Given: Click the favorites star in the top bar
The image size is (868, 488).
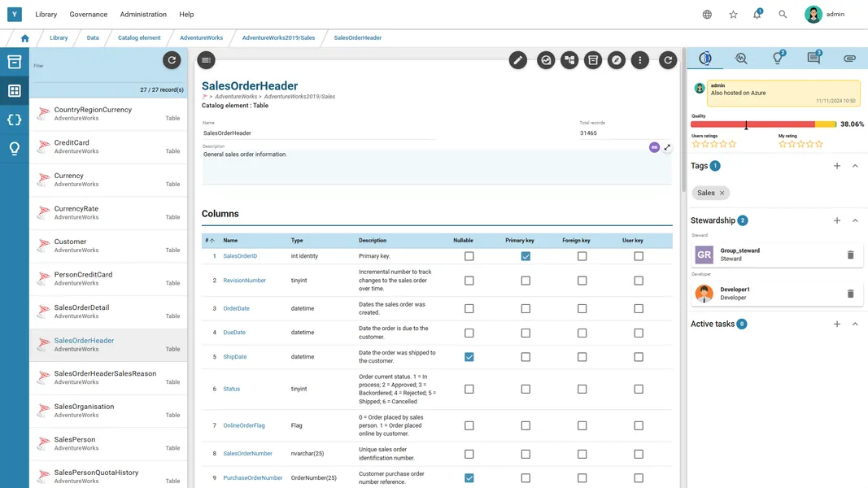Looking at the screenshot, I should [733, 15].
